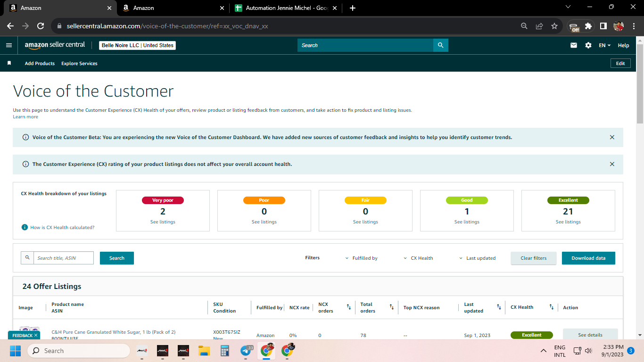Click the browser back arrow
The width and height of the screenshot is (644, 362).
pyautogui.click(x=10, y=26)
